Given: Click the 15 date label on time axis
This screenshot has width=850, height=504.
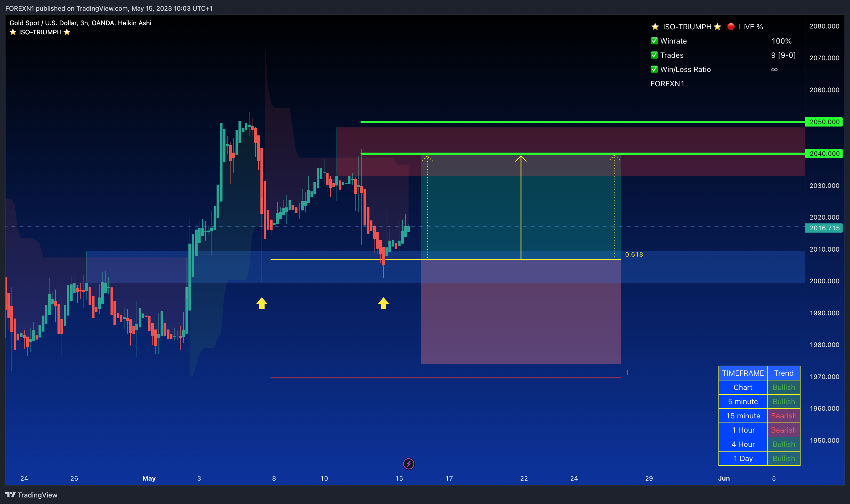Looking at the screenshot, I should point(399,478).
